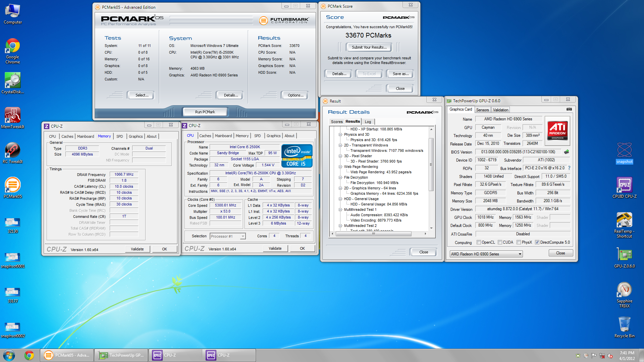Click Intel Core i5 logo in CPU-Z
The height and width of the screenshot is (362, 644).
coord(297,156)
